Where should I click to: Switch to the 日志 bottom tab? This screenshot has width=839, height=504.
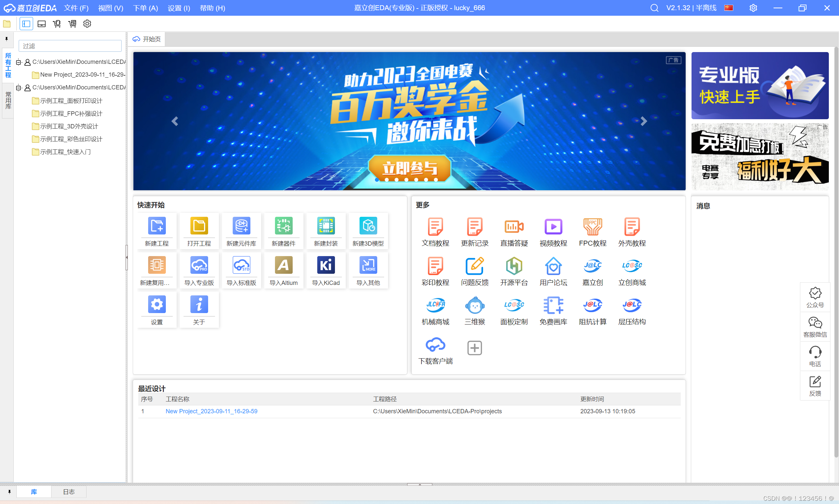click(68, 492)
